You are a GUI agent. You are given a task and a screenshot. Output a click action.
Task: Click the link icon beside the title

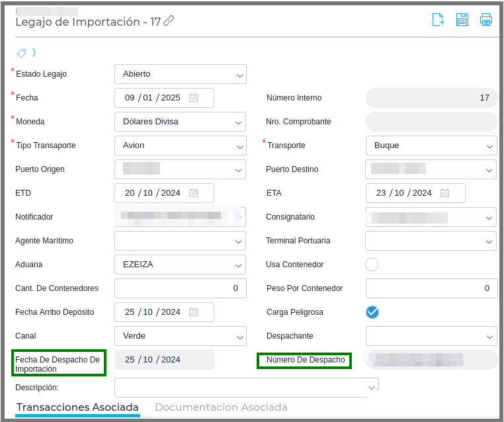coord(169,21)
